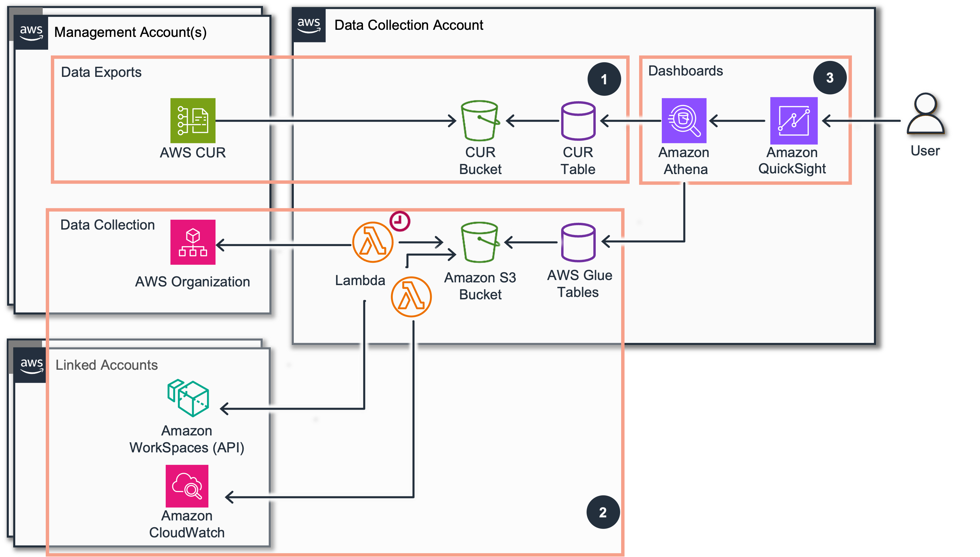
Task: Select the lower Lambda function icon
Action: pos(411,297)
